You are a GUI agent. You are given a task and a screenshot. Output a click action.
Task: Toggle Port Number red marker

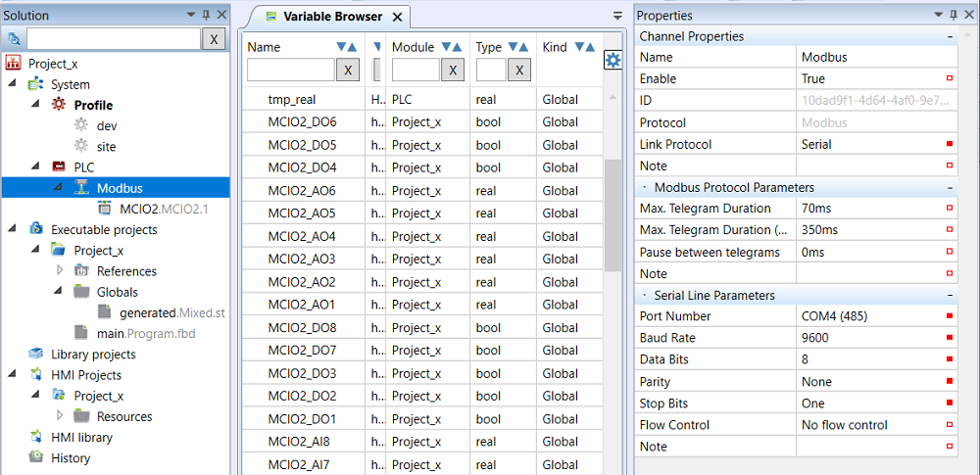950,316
